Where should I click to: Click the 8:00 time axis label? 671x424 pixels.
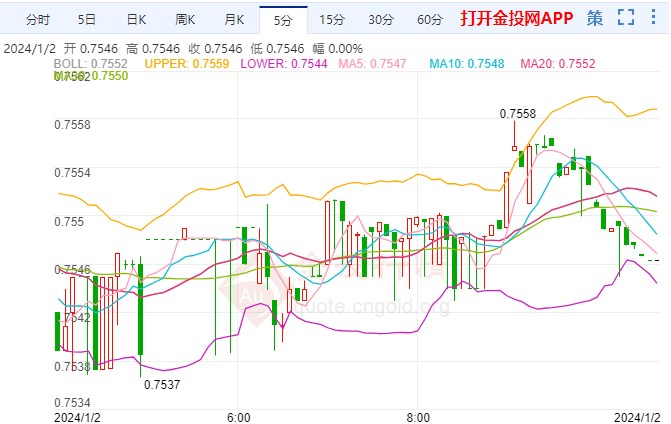click(x=418, y=418)
